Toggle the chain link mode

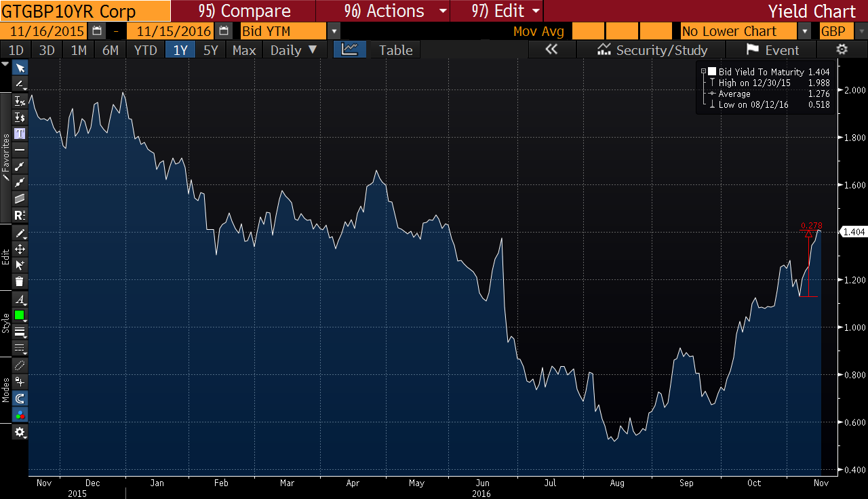pyautogui.click(x=20, y=365)
